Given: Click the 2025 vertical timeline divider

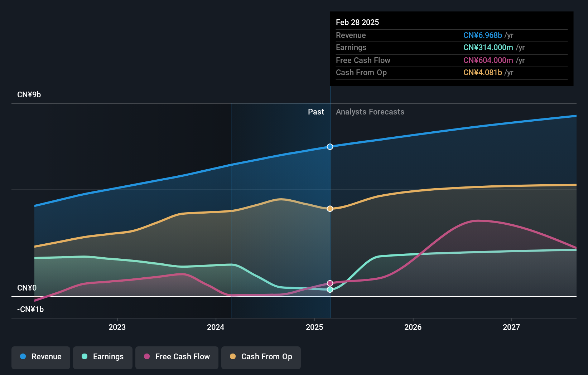Looking at the screenshot, I should pyautogui.click(x=330, y=215).
